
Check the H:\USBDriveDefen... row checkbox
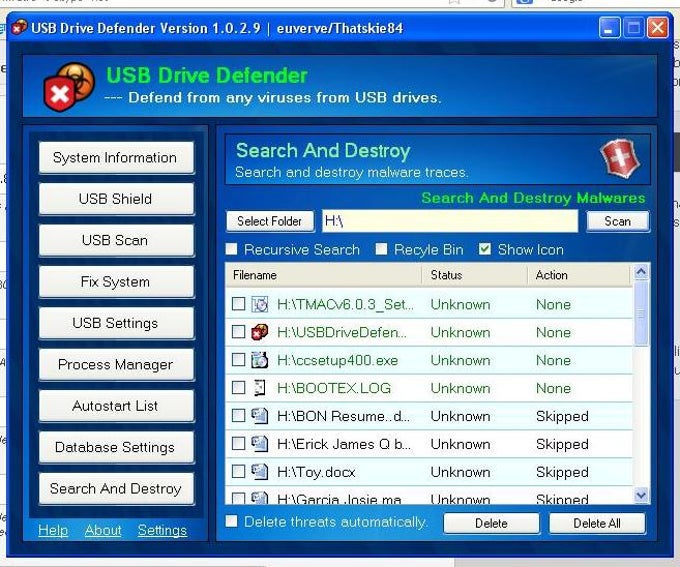238,332
